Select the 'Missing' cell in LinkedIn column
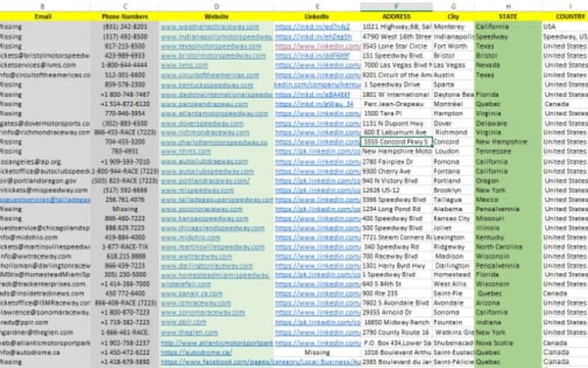 coord(316,352)
